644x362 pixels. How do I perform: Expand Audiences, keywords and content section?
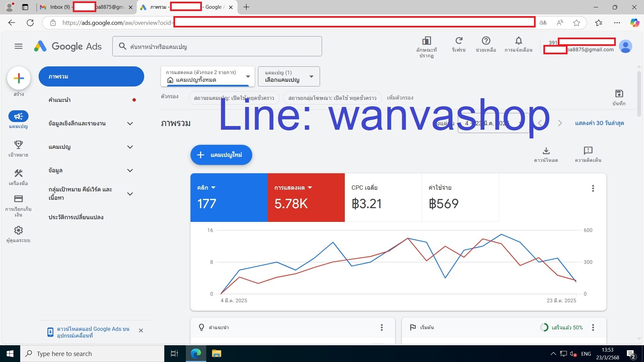point(130,194)
